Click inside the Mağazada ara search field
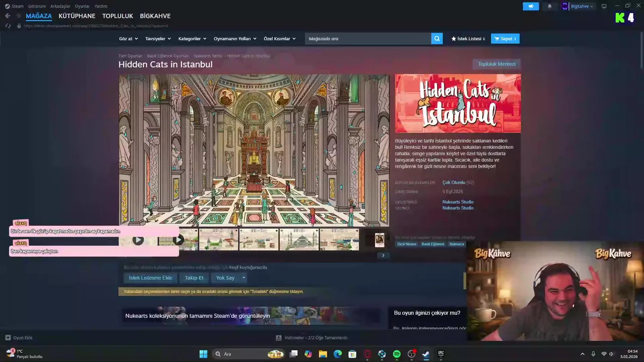 click(x=368, y=39)
